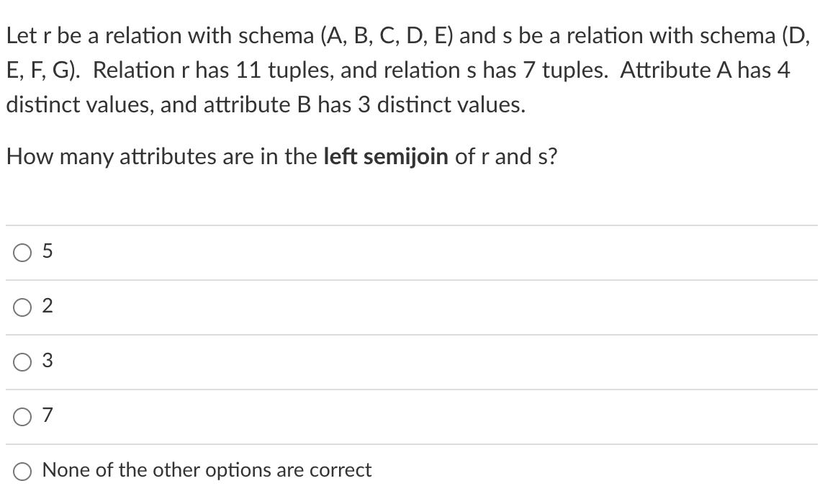Select the radio button for answer 7
Viewport: 825px width, 504px height.
point(22,416)
